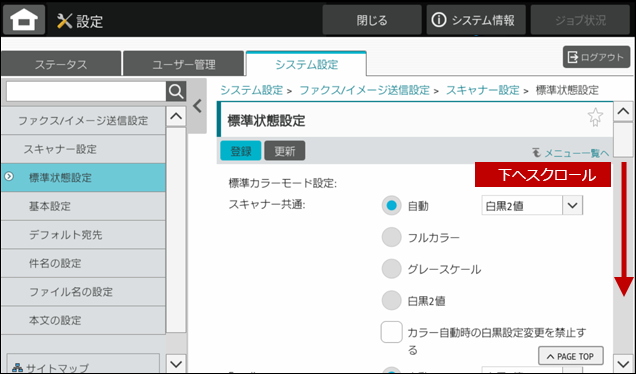Switch to the ユーザー管理 tab
The width and height of the screenshot is (636, 374).
(x=184, y=64)
